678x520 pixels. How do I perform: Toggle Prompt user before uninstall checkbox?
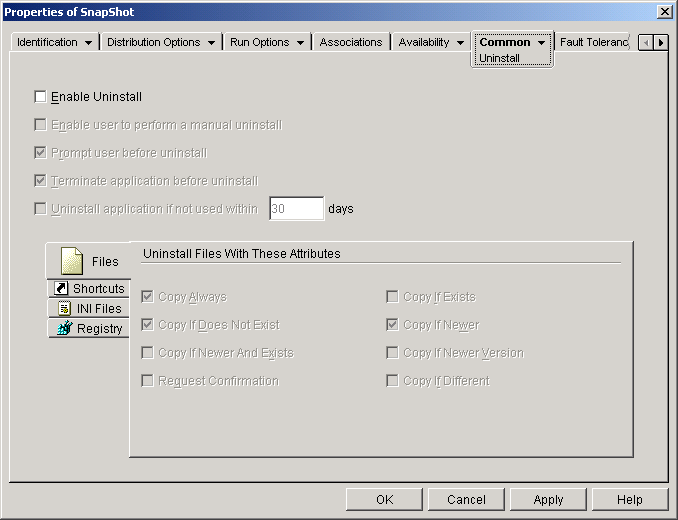click(x=40, y=153)
